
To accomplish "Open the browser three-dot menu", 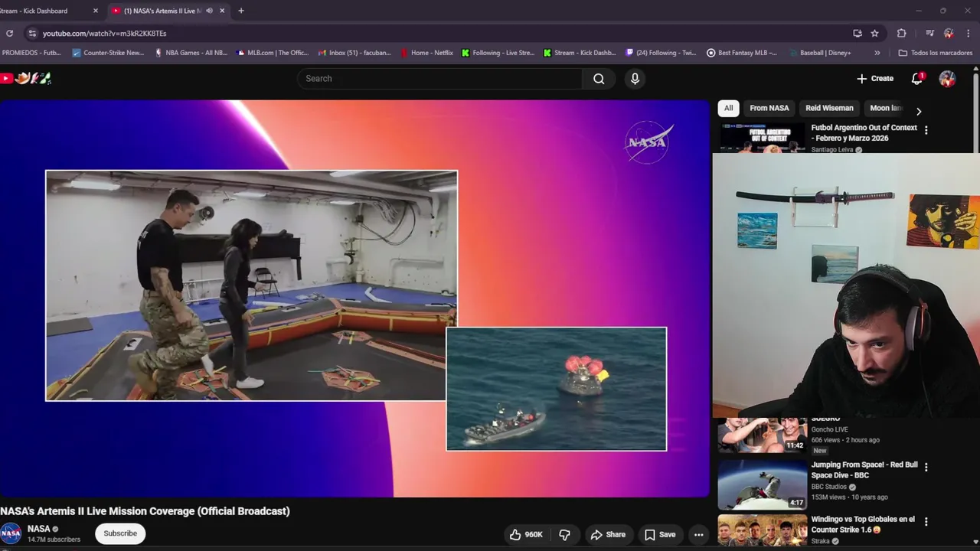I will point(969,33).
